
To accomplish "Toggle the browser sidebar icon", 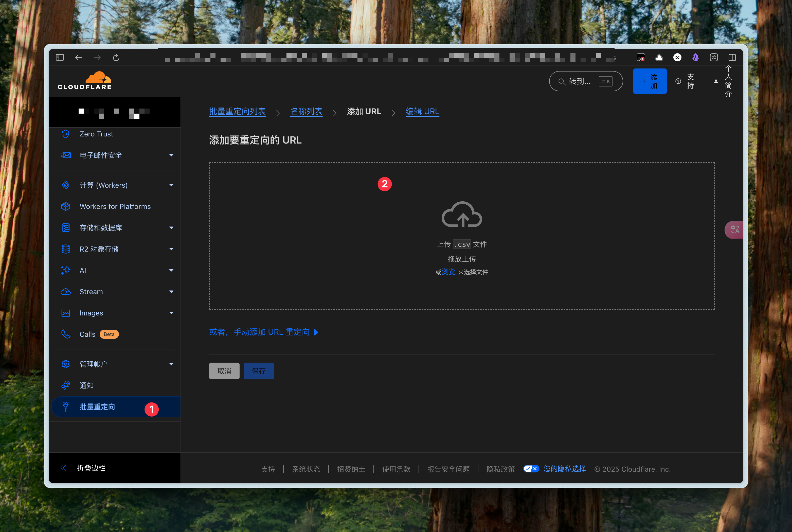I will [x=60, y=57].
